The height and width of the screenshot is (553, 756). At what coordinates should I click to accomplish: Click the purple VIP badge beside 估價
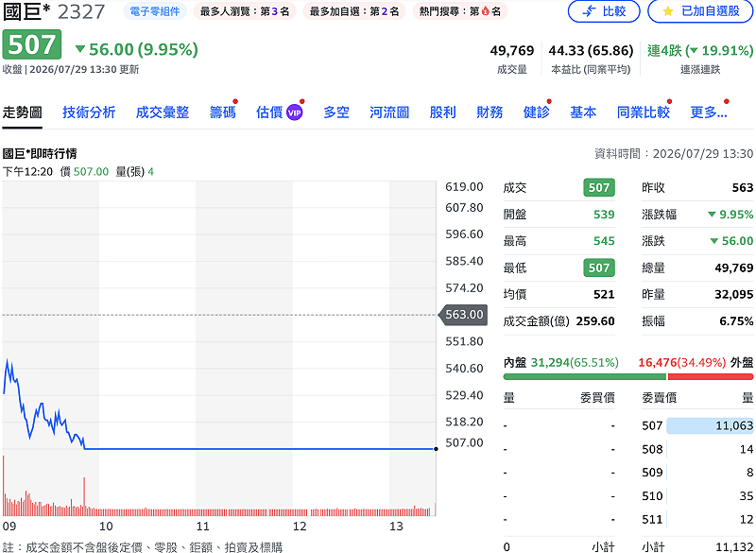point(294,112)
